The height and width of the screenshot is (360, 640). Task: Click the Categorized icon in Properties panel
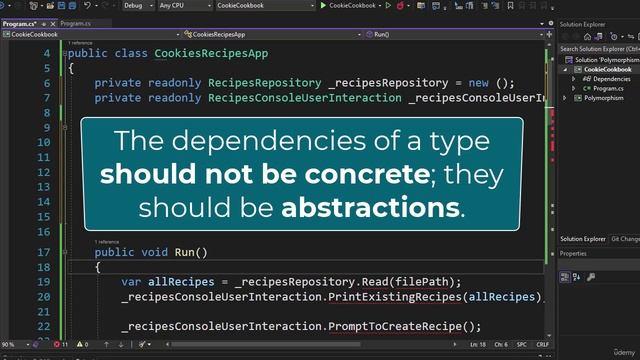pyautogui.click(x=564, y=277)
